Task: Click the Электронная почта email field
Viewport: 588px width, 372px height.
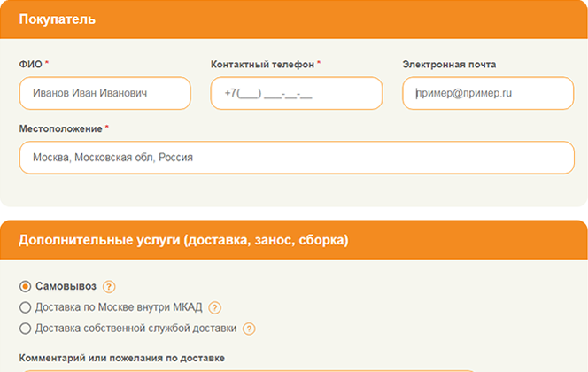Action: [x=487, y=93]
